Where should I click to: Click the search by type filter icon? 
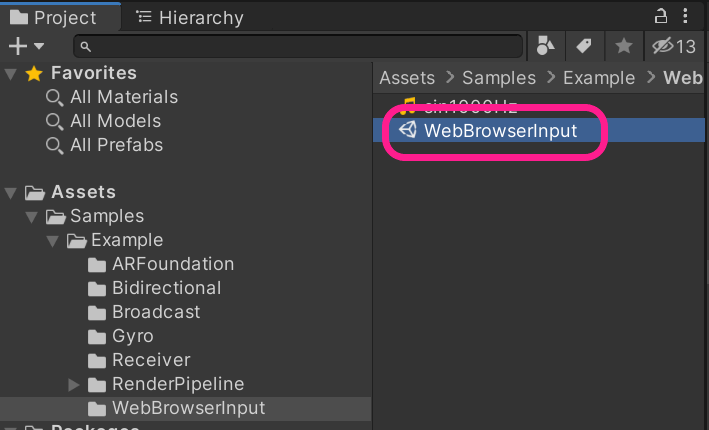click(545, 46)
